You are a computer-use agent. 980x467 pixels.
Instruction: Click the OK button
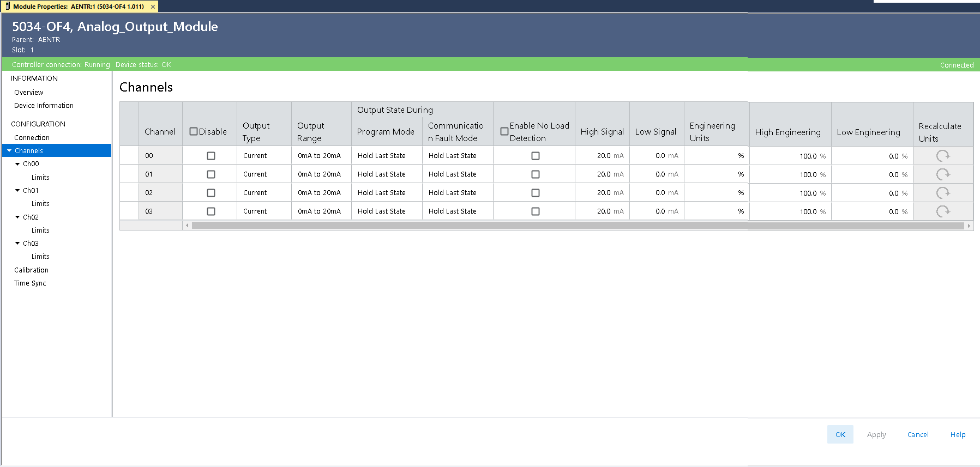click(x=840, y=434)
